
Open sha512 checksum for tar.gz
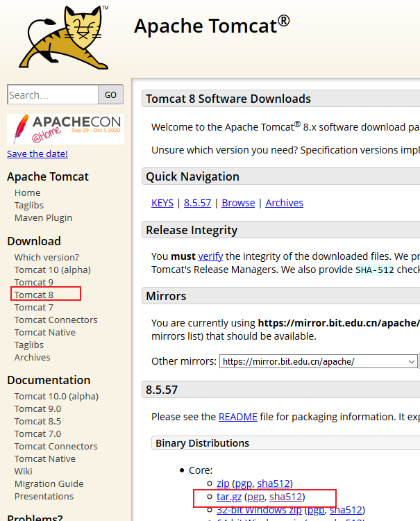click(x=286, y=497)
